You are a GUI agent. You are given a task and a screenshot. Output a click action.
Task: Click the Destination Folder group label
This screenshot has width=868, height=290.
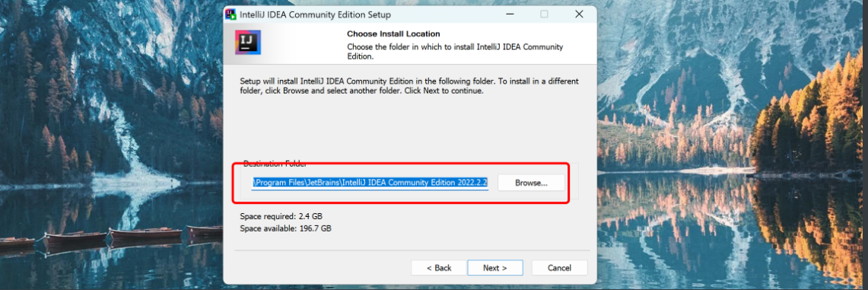coord(275,164)
